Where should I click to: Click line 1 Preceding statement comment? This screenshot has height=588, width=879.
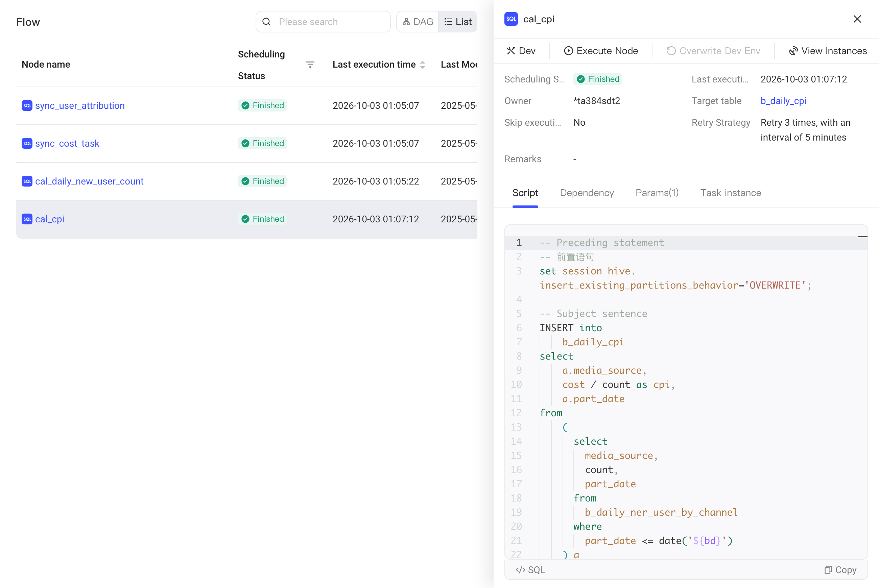(x=601, y=243)
